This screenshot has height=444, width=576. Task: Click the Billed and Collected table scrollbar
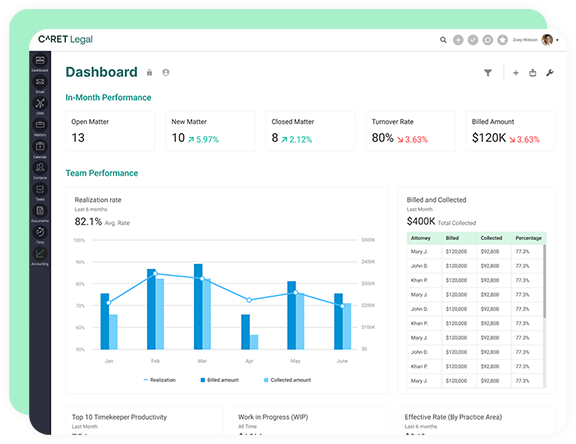point(544,281)
